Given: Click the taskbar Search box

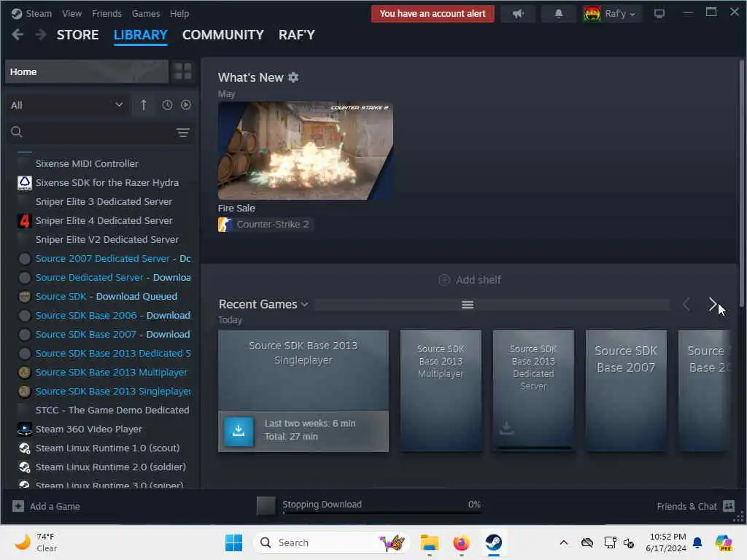Looking at the screenshot, I should pyautogui.click(x=332, y=542).
